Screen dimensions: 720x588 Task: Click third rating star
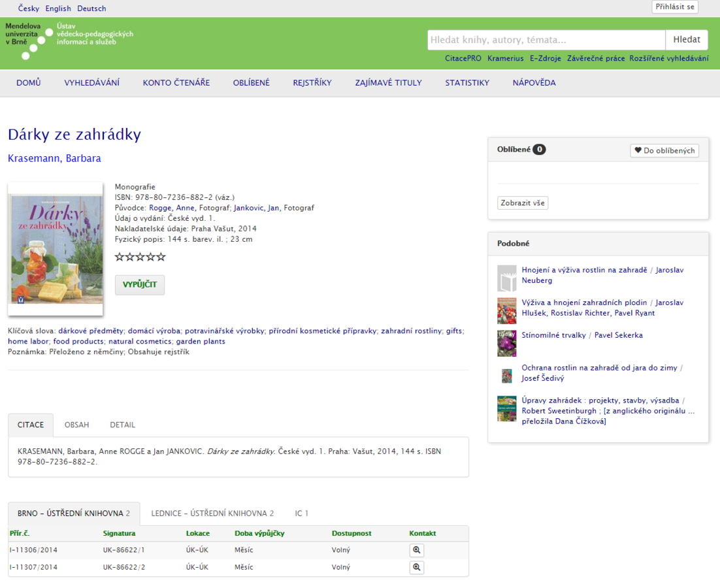[140, 257]
